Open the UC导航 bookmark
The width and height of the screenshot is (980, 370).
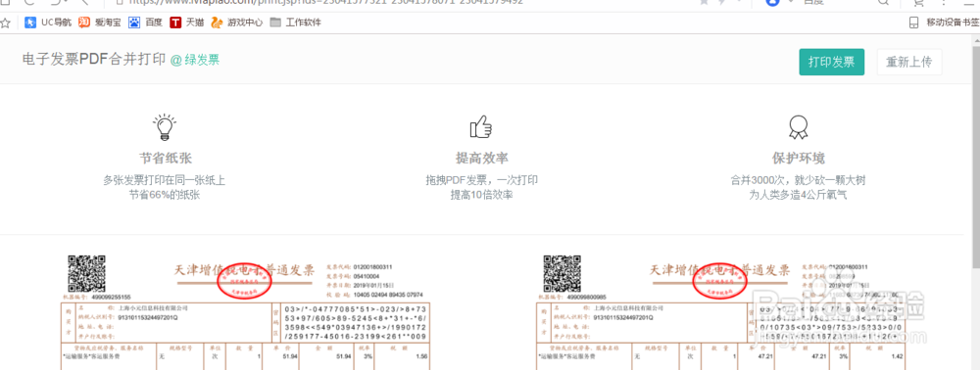(x=49, y=23)
